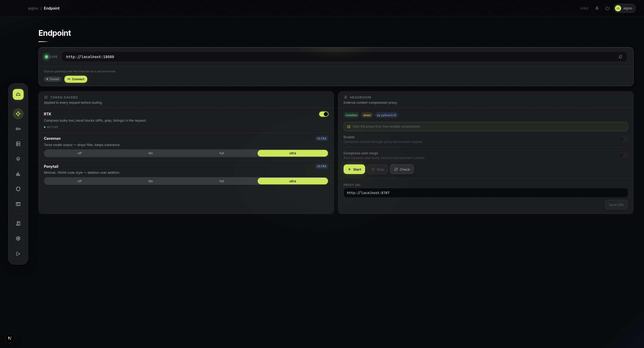Open the API keys sidebar icon
This screenshot has height=348, width=644.
point(18,129)
